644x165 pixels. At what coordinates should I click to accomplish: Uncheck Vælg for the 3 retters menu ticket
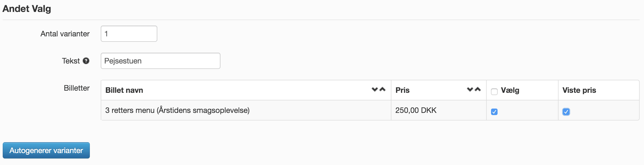pyautogui.click(x=494, y=112)
